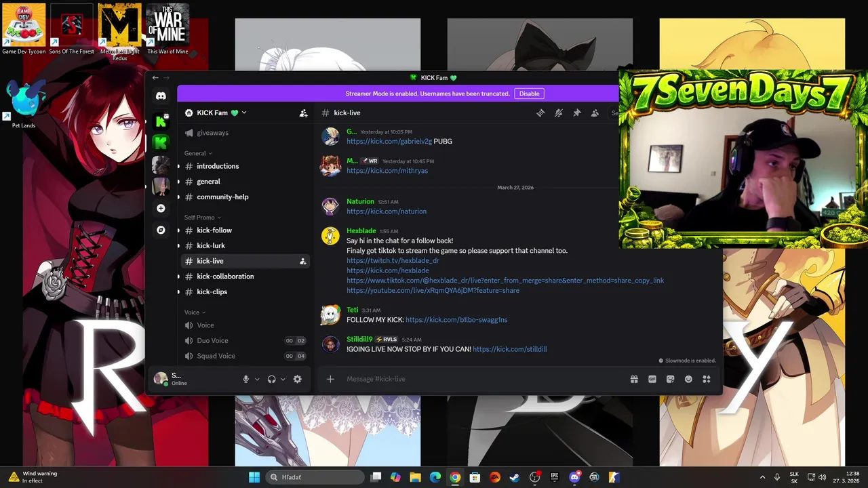The image size is (868, 488).
Task: Select the green KICK Fam server icon
Action: [x=161, y=142]
